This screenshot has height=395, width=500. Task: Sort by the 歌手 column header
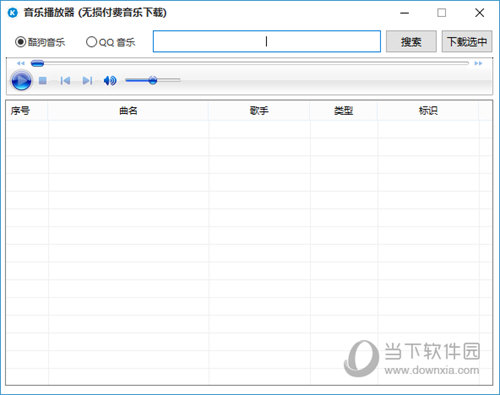click(259, 111)
